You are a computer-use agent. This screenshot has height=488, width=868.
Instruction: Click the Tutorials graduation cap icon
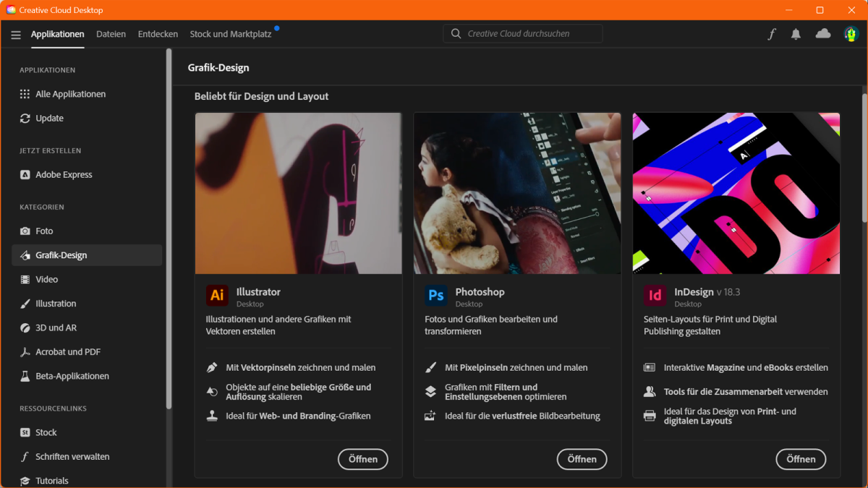(25, 481)
